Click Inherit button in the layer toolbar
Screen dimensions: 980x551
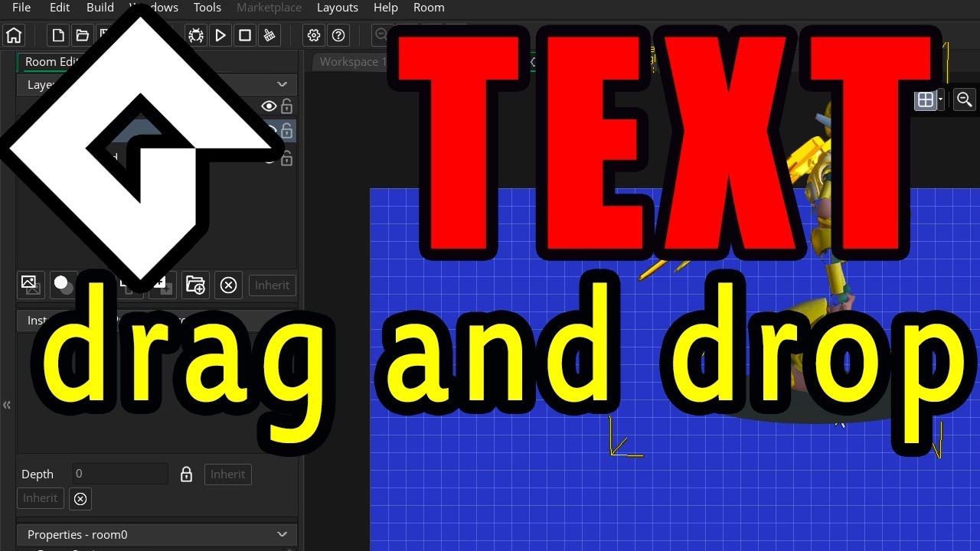273,285
